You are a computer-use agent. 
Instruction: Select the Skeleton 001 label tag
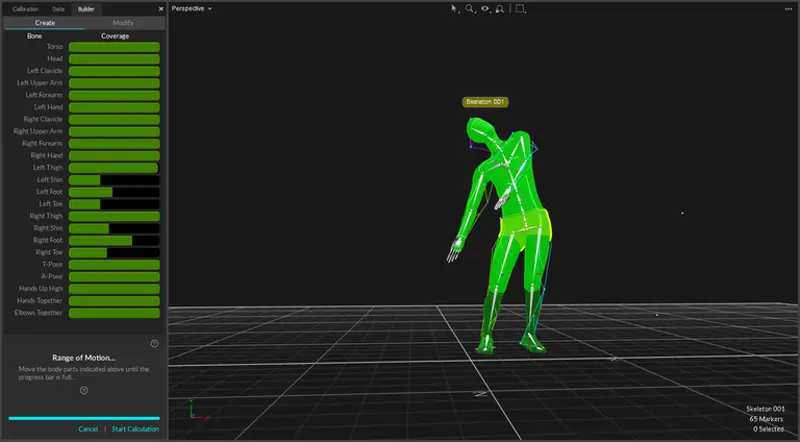tap(485, 102)
